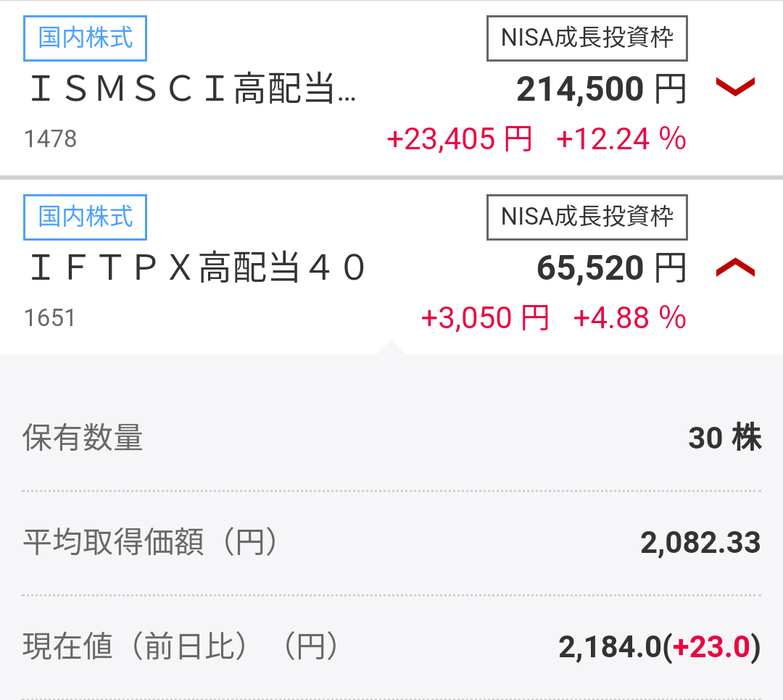Click stock code 1478
This screenshot has height=700, width=783.
click(x=50, y=138)
